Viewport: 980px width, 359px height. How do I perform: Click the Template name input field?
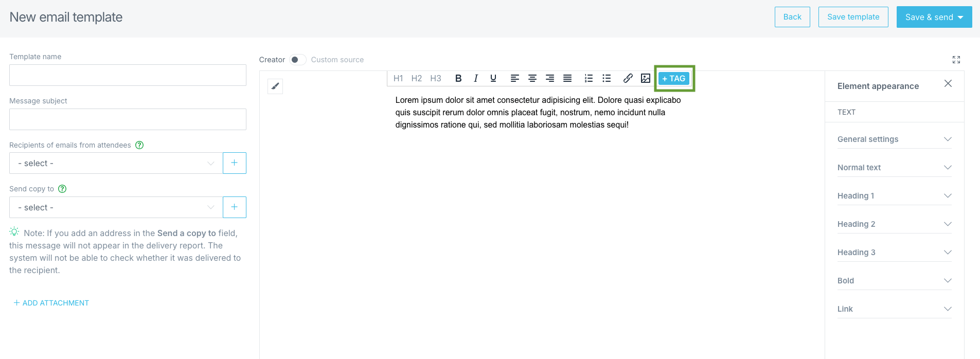tap(128, 75)
